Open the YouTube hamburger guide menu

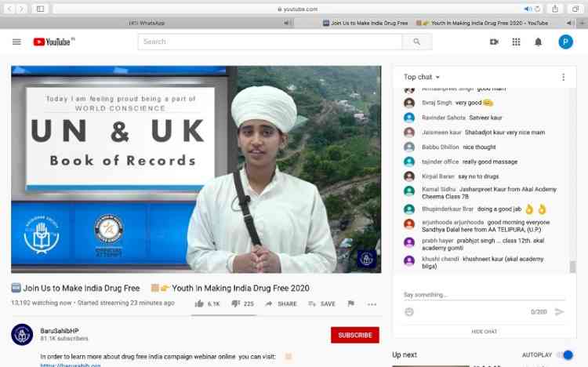click(x=16, y=42)
